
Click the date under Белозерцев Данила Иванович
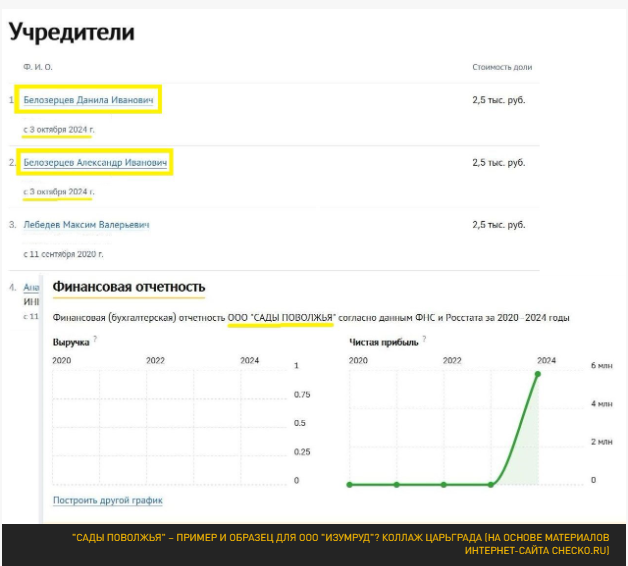click(59, 129)
